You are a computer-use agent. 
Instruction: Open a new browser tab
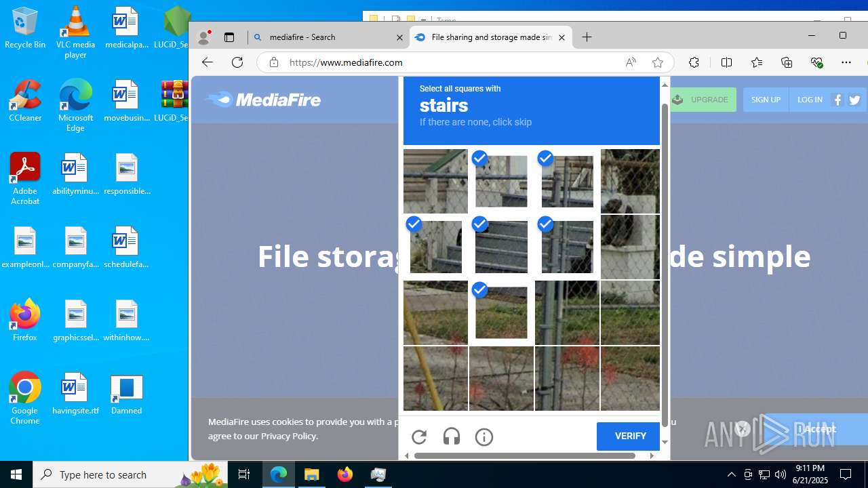(587, 37)
